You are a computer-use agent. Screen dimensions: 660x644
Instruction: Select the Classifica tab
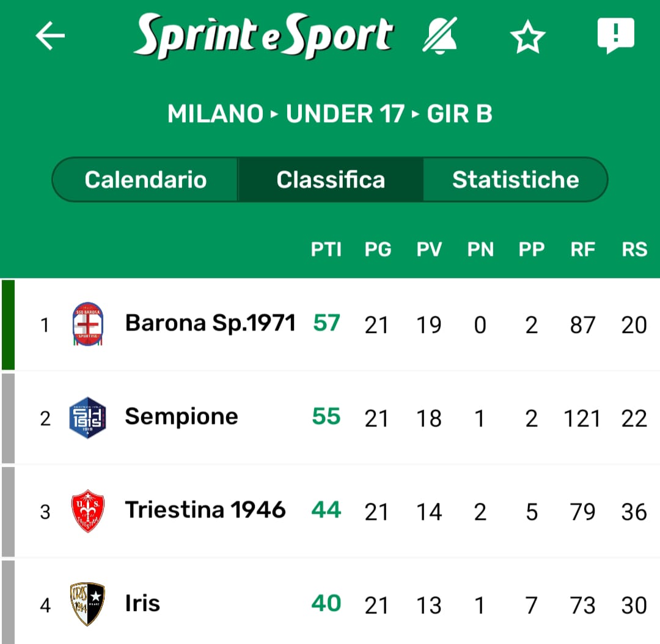coord(331,180)
